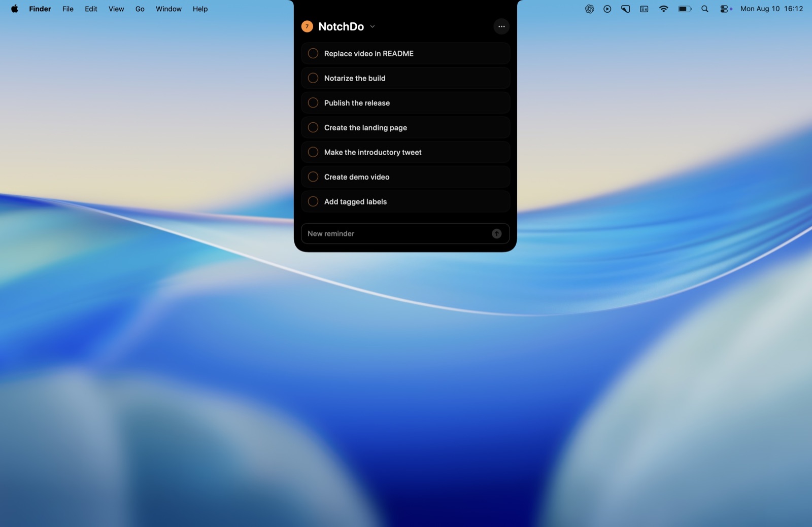The image size is (812, 527).
Task: Open the Edit menu
Action: [x=91, y=9]
